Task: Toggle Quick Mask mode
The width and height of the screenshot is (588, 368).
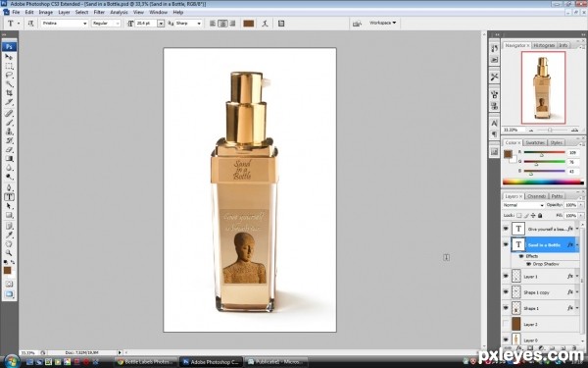Action: coord(9,284)
